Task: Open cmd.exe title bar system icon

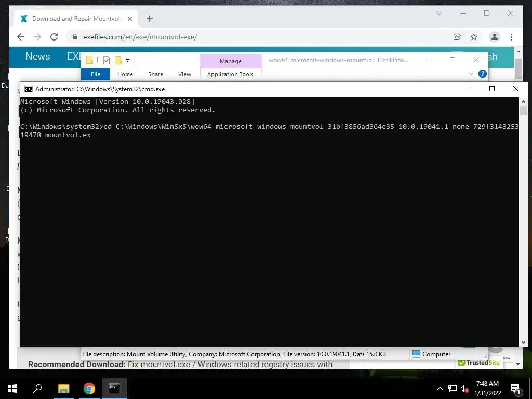Action: [x=29, y=89]
